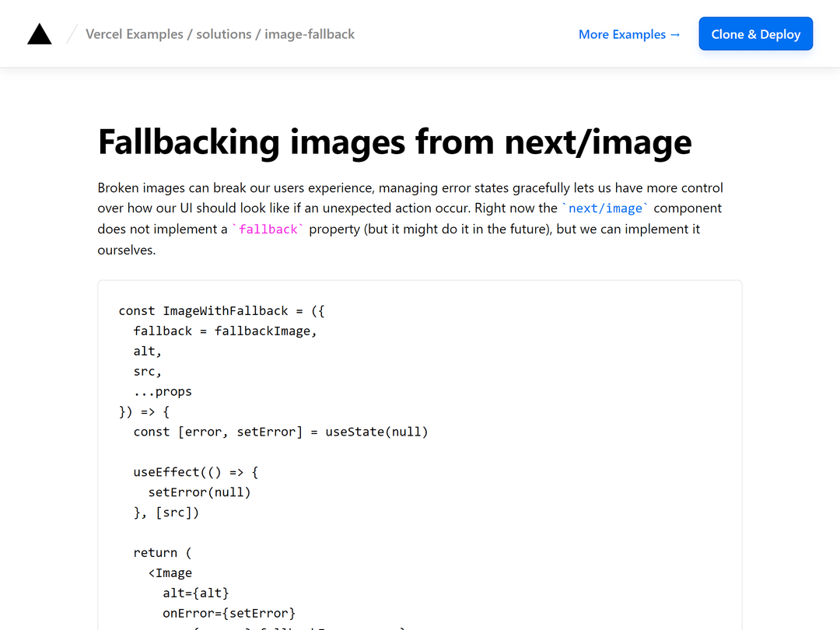Open the Vercel Examples breadcrumb link
Screen dimensions: 840x630
[x=134, y=34]
